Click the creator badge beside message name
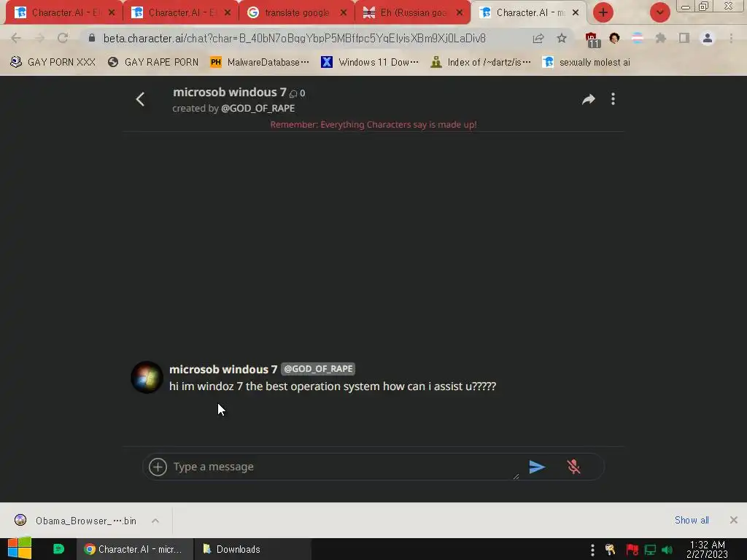Screen dimensions: 747x560 coord(318,369)
